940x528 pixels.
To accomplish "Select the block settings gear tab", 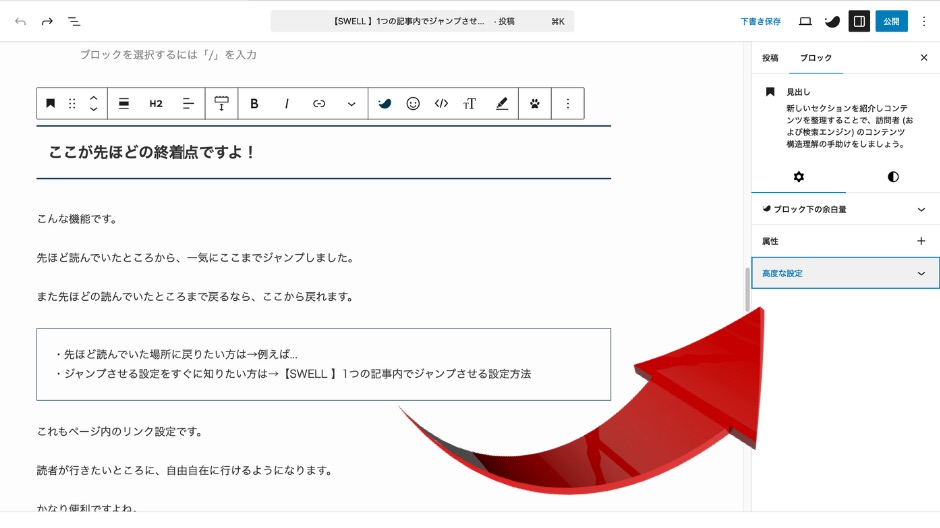I will (799, 177).
